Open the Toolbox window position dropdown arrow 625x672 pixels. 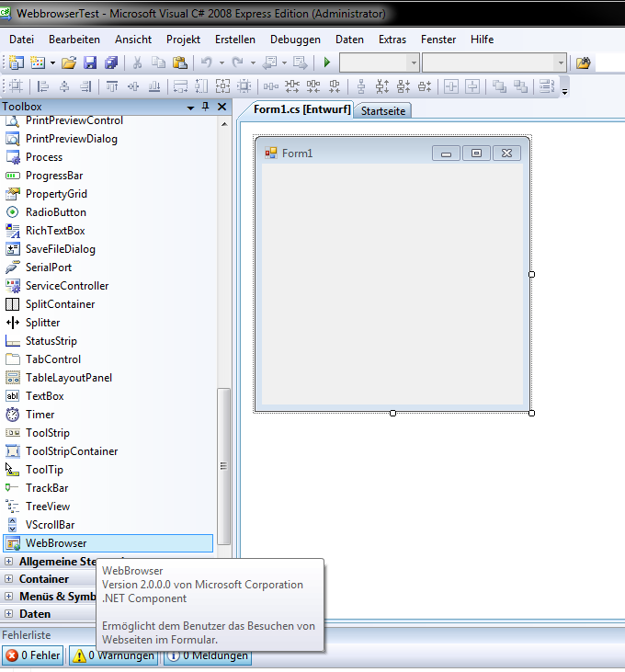click(x=190, y=108)
